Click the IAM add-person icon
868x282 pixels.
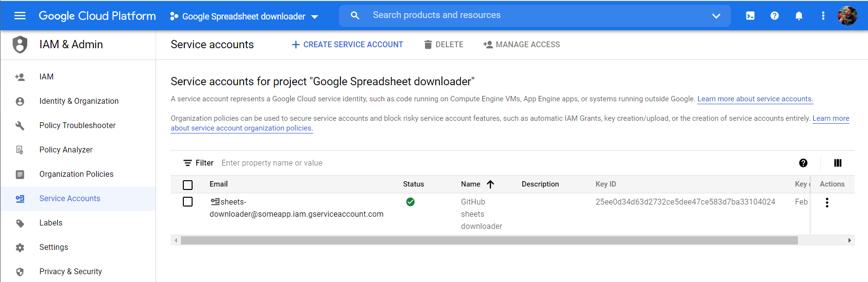[x=20, y=77]
